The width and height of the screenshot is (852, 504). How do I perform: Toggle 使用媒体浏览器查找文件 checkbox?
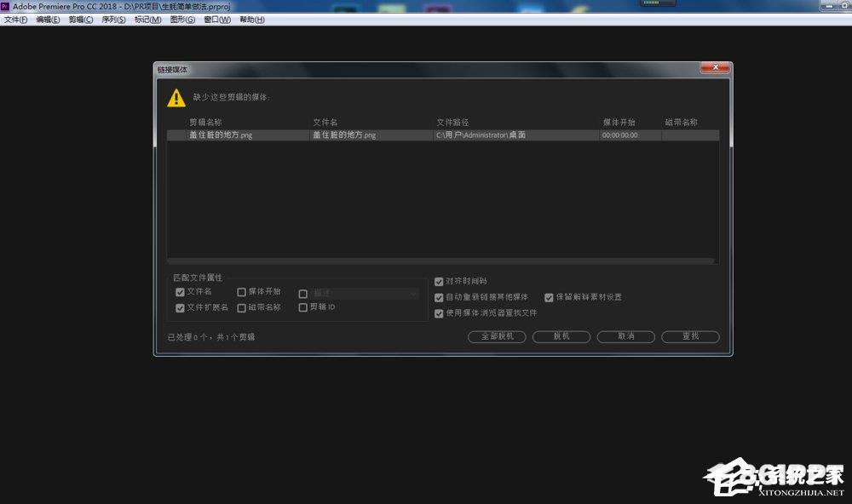coord(439,313)
